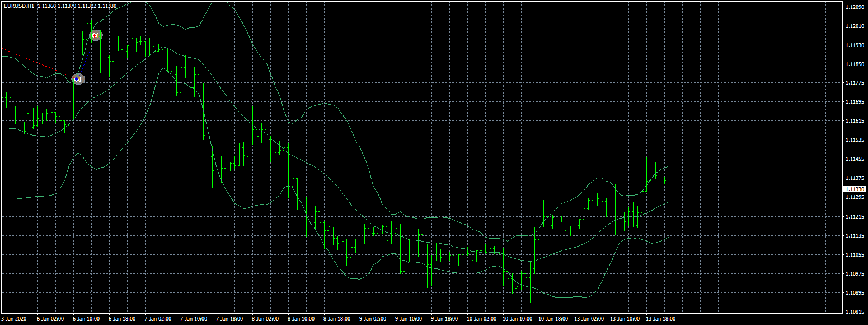Click the blue trade entry arrow marker

78,80
